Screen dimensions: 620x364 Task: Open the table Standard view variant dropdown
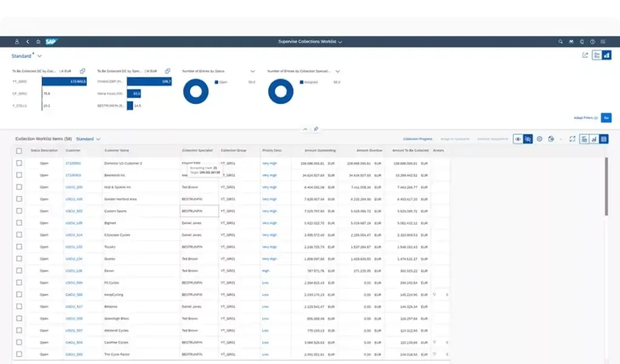[x=99, y=139]
